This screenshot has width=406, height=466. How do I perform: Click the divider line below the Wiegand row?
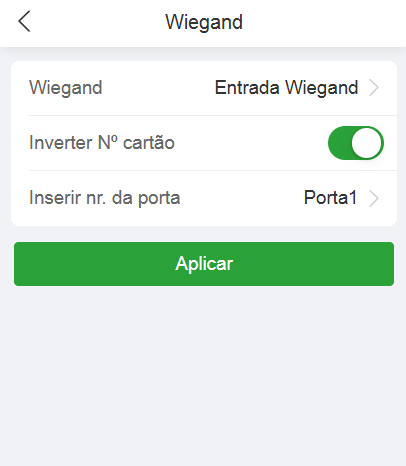(213, 116)
